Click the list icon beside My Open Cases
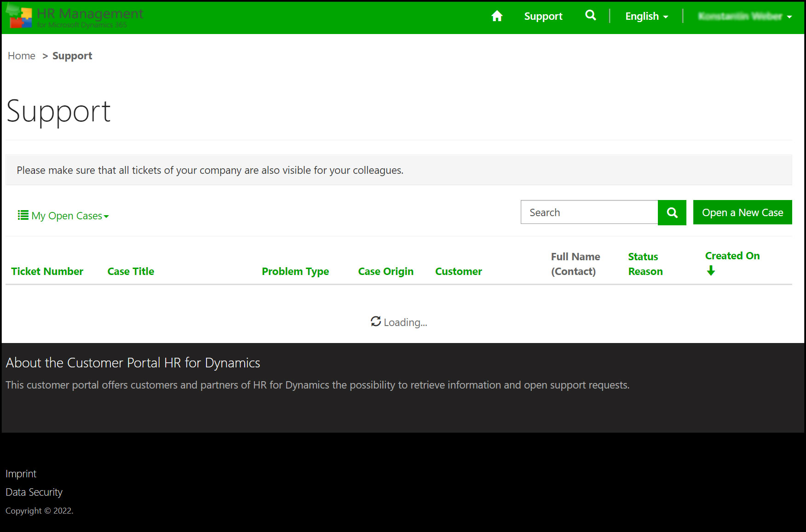Viewport: 806px width, 532px height. (23, 215)
